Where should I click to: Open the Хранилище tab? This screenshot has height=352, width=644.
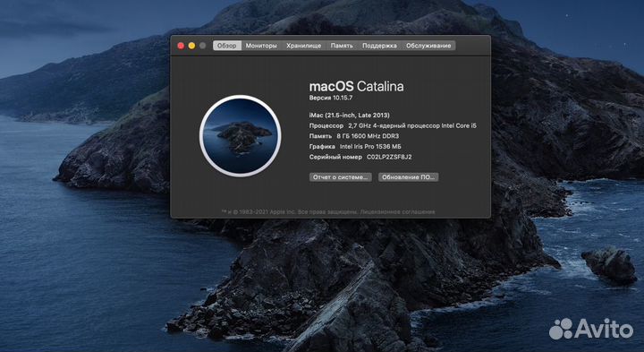coord(304,46)
